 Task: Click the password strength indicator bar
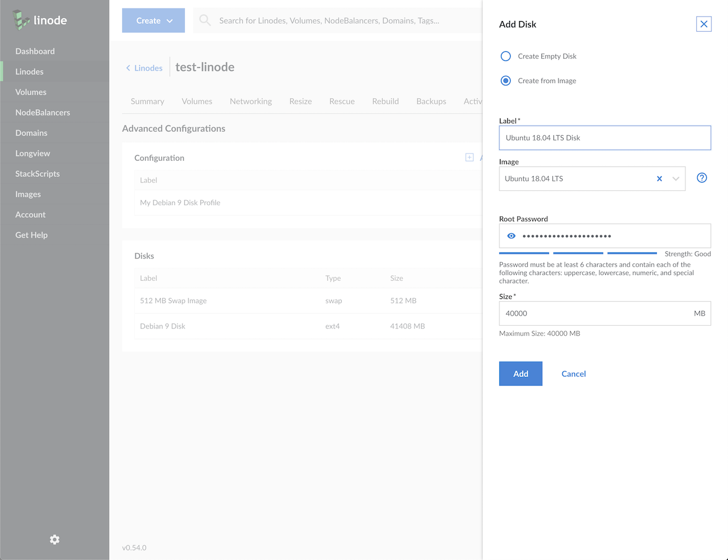(577, 253)
